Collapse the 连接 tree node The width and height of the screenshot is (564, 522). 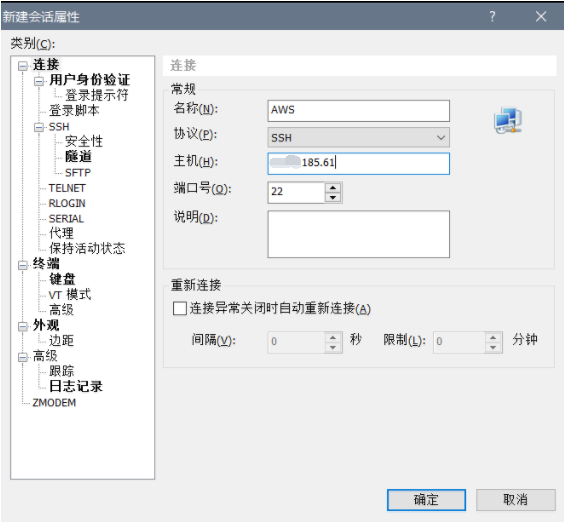pos(23,66)
